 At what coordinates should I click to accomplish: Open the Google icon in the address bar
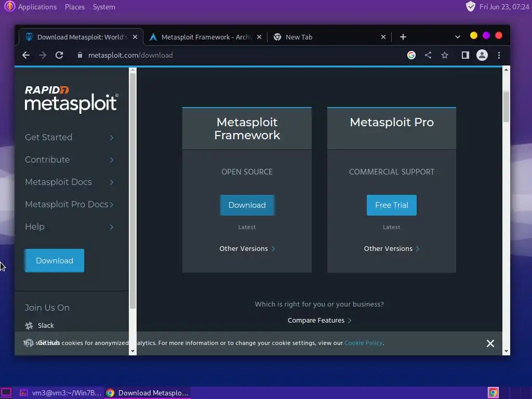coord(411,55)
